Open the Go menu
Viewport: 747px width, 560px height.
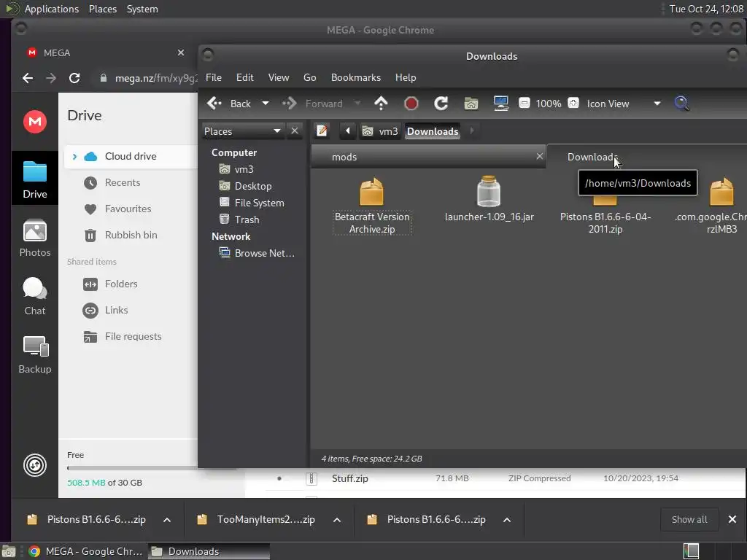click(309, 77)
